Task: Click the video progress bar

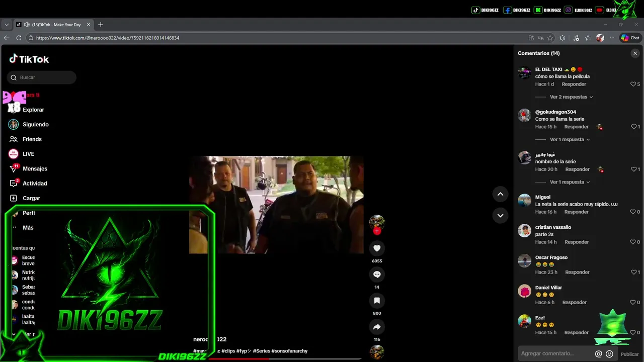Action: point(285,358)
